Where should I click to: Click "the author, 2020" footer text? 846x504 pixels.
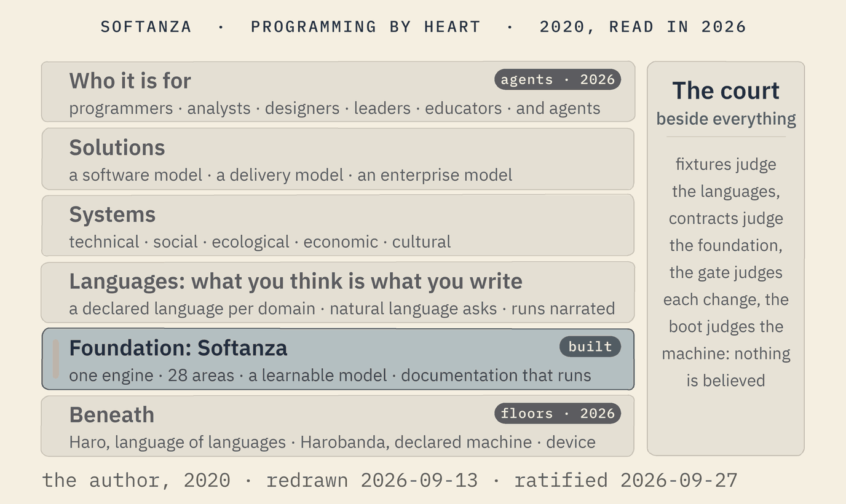click(x=136, y=480)
